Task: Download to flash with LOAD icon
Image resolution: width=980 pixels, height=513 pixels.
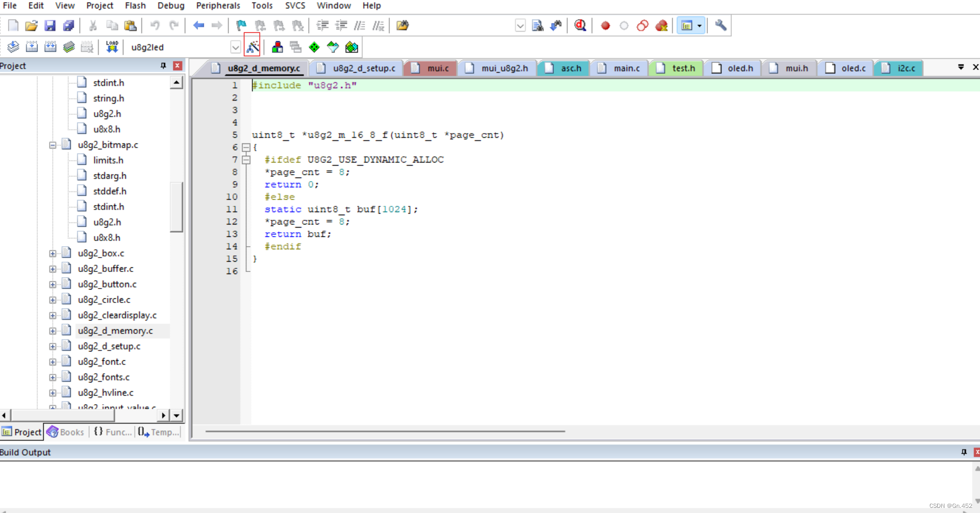Action: (112, 47)
